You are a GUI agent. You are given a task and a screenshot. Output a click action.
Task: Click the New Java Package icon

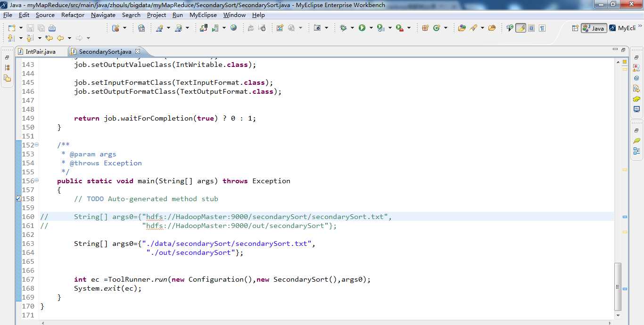point(425,28)
